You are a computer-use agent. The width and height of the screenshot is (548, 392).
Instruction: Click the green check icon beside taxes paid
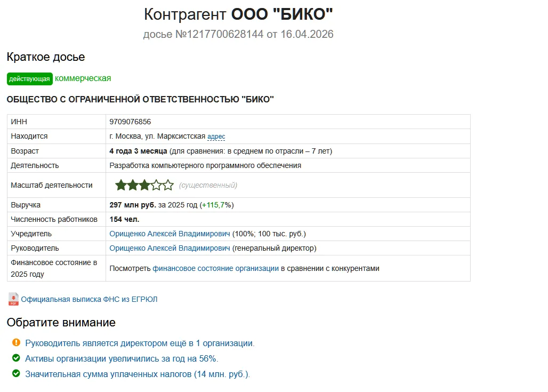(x=16, y=373)
